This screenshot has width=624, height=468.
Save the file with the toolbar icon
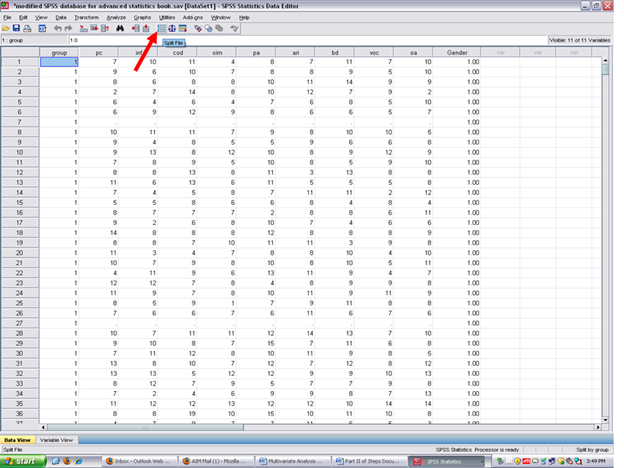(x=18, y=28)
